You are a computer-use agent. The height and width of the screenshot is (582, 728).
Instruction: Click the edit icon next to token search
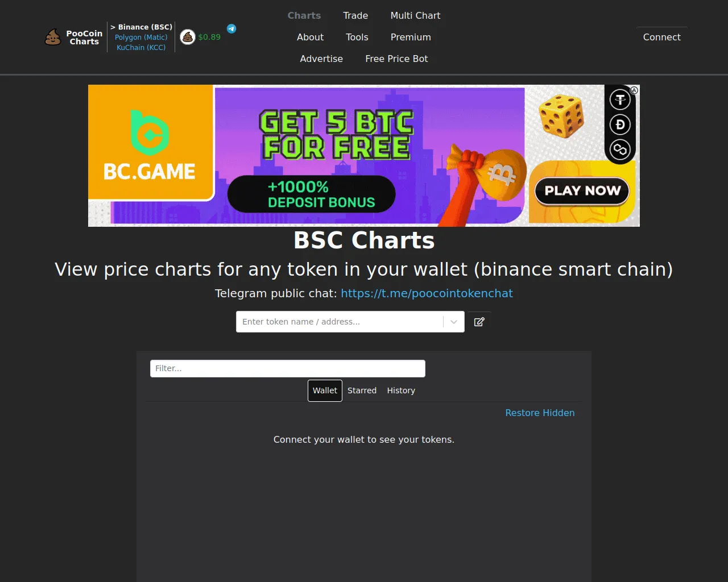point(479,322)
